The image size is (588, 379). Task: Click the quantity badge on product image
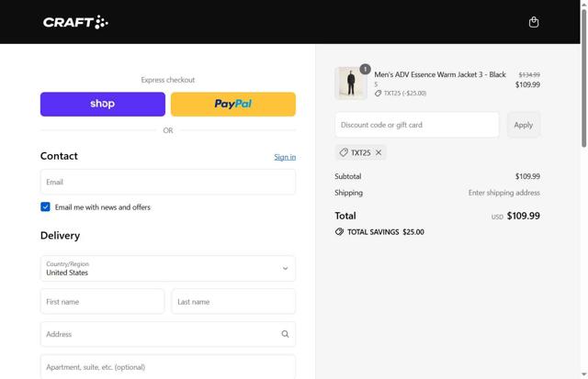pos(365,69)
